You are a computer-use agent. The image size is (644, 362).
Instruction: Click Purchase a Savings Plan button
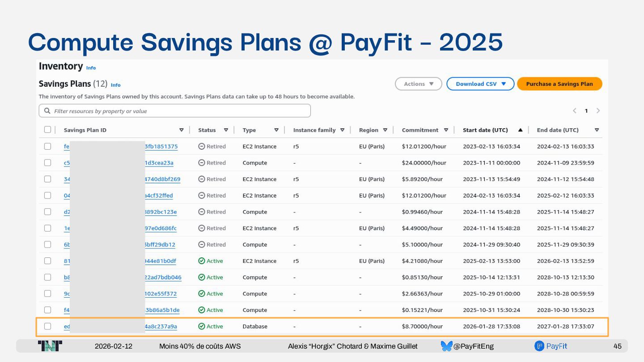(x=559, y=84)
